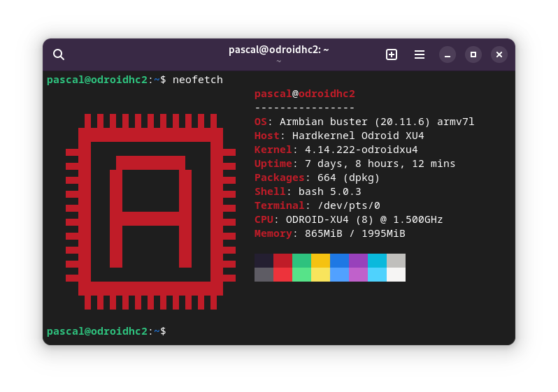Open a new tab with plus icon

click(392, 55)
